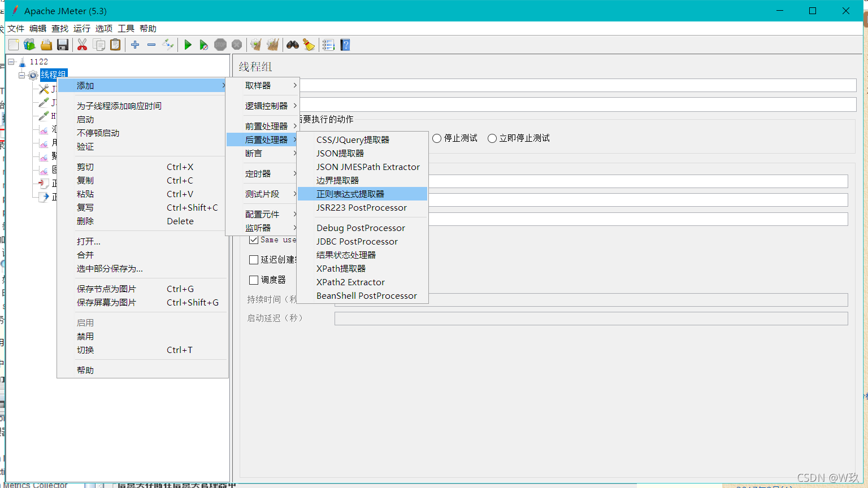Viewport: 868px width, 488px height.
Task: Expand the 断言 submenu
Action: coord(263,153)
